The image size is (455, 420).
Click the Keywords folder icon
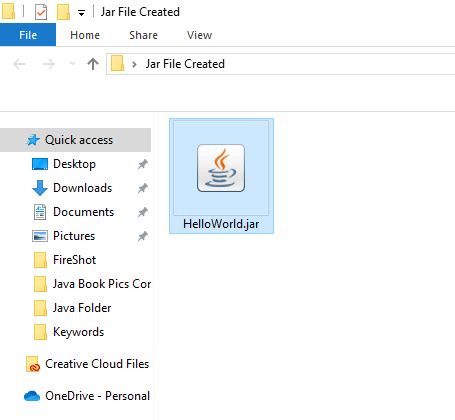40,332
